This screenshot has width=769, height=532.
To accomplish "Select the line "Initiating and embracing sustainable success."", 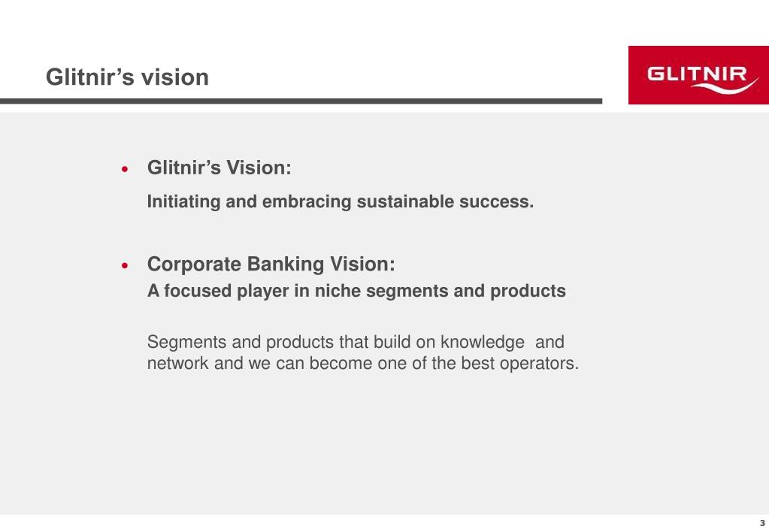I will (x=341, y=201).
